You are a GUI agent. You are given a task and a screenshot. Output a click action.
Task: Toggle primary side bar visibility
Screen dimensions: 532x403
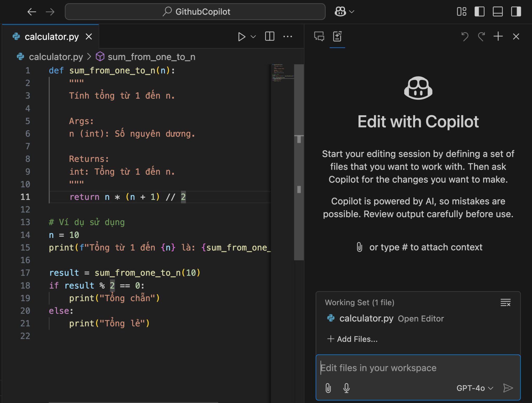[x=479, y=12]
